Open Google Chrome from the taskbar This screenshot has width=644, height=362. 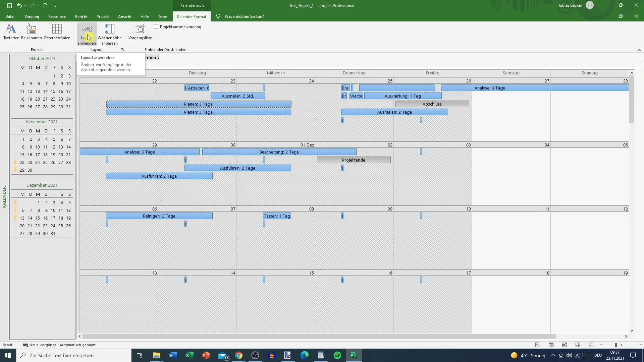tap(239, 355)
